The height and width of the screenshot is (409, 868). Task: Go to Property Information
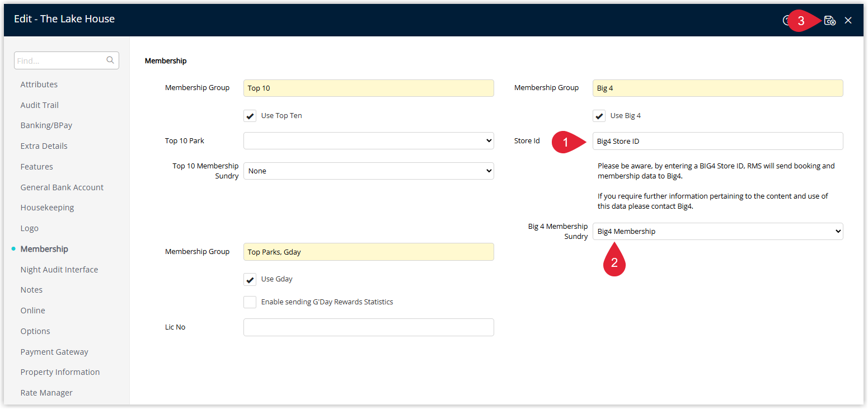[60, 372]
